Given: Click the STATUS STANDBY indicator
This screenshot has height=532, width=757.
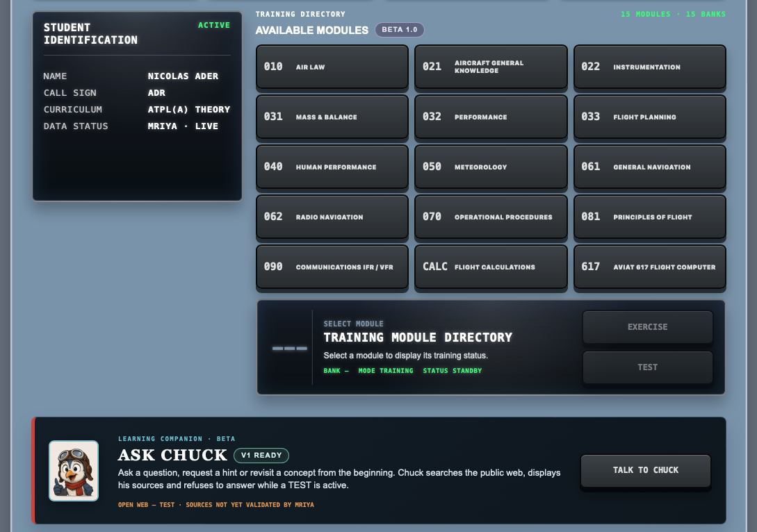Looking at the screenshot, I should pyautogui.click(x=453, y=371).
